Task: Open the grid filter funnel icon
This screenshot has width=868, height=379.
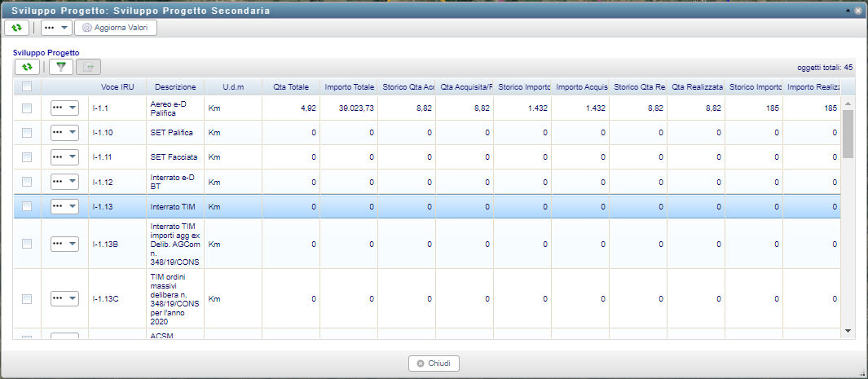Action: pos(60,67)
